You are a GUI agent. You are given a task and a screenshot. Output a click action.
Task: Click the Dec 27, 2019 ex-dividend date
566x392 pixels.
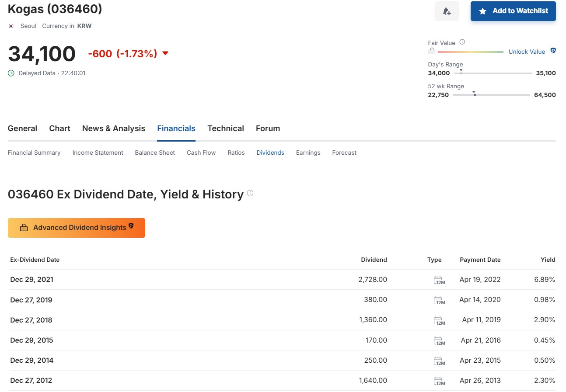(x=31, y=300)
